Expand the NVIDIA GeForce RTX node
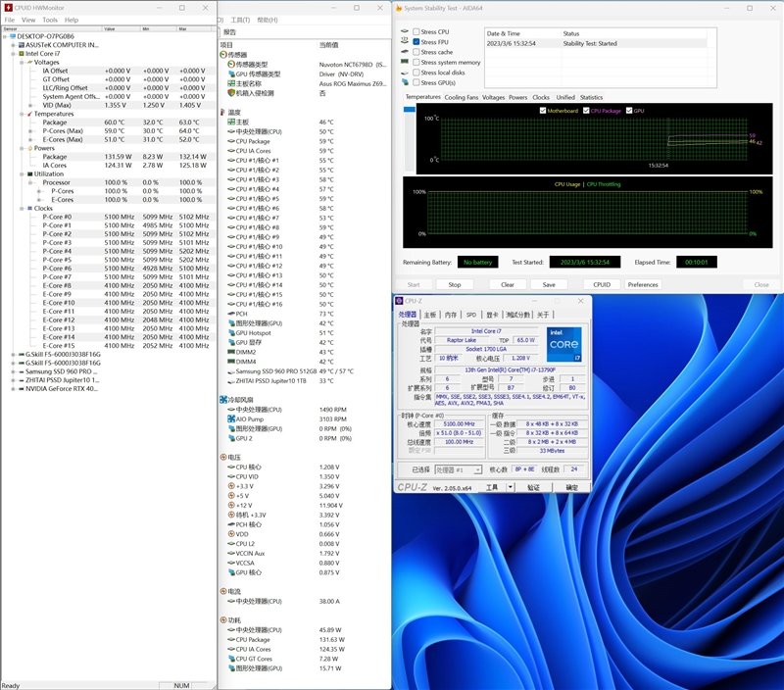 click(x=13, y=388)
